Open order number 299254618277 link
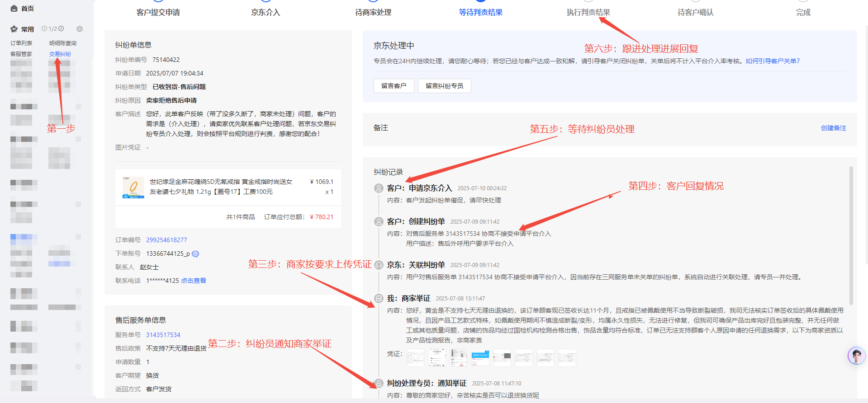868x403 pixels. 166,240
